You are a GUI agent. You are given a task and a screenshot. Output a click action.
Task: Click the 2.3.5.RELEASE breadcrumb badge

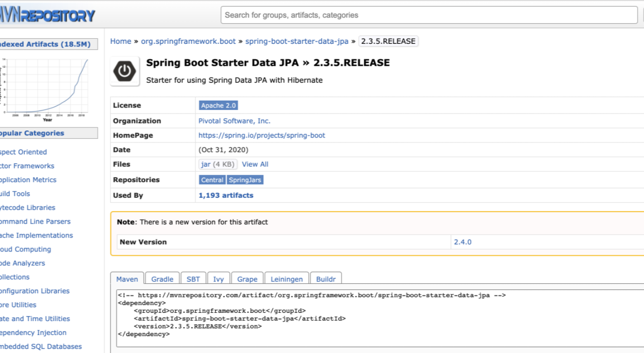pyautogui.click(x=388, y=41)
